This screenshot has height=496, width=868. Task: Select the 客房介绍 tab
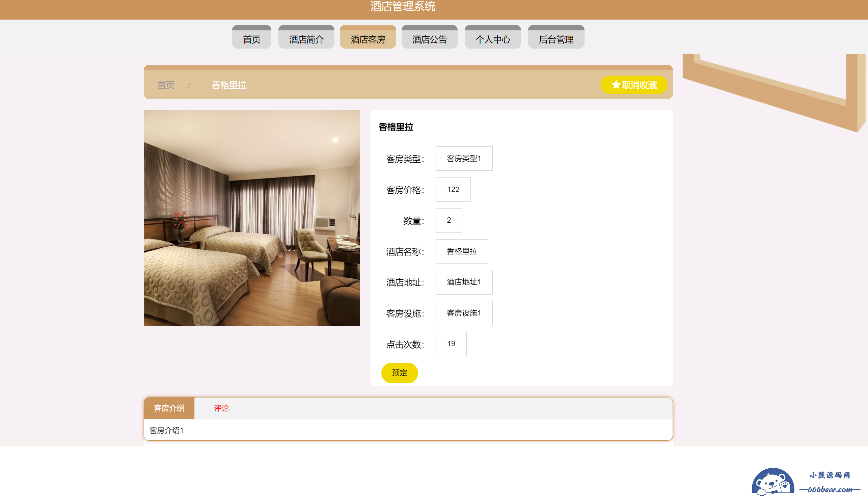169,408
